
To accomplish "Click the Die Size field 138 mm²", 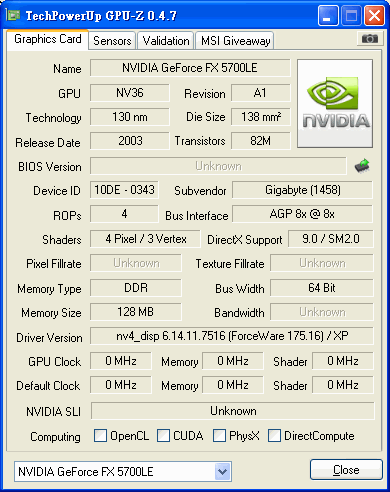I will tap(260, 117).
